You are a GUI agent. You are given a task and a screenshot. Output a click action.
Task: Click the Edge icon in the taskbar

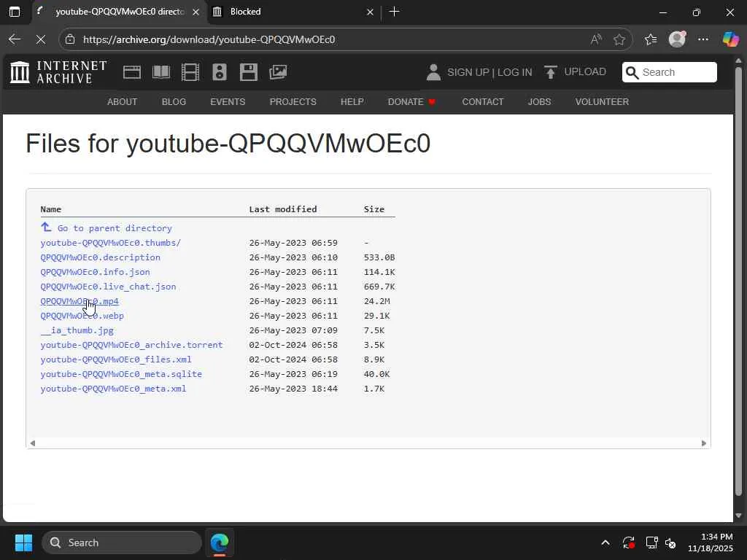[220, 542]
